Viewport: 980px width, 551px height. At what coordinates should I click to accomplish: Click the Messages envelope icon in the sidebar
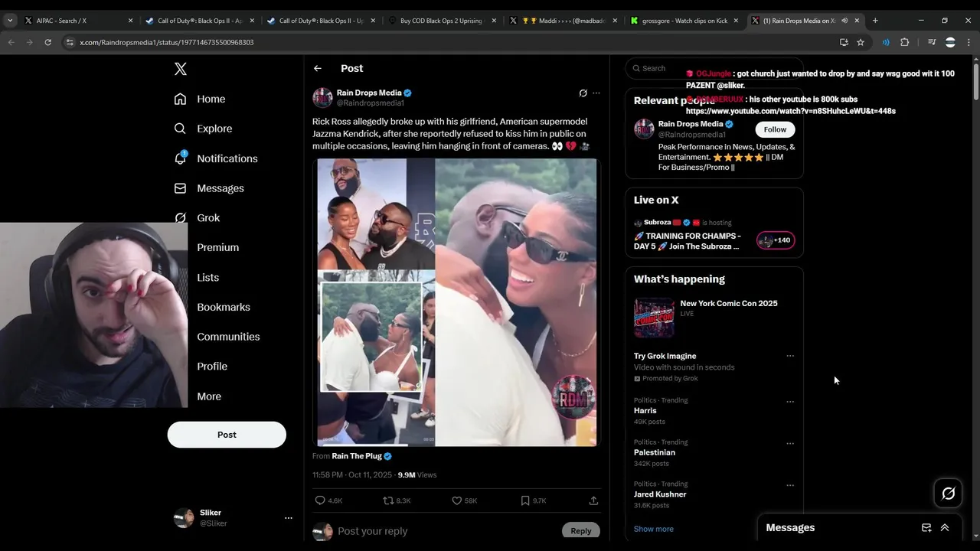click(180, 188)
